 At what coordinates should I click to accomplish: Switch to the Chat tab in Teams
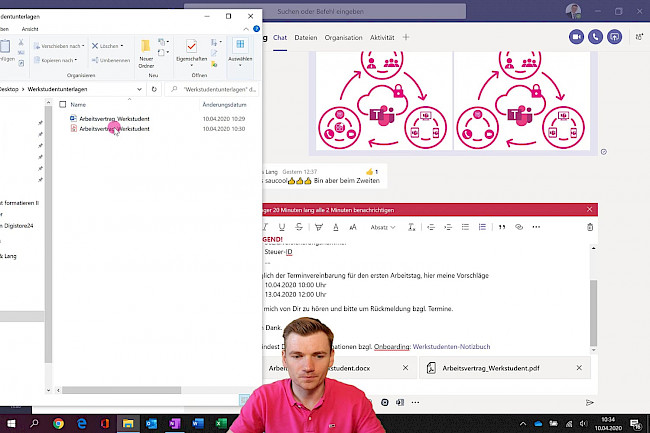click(280, 38)
